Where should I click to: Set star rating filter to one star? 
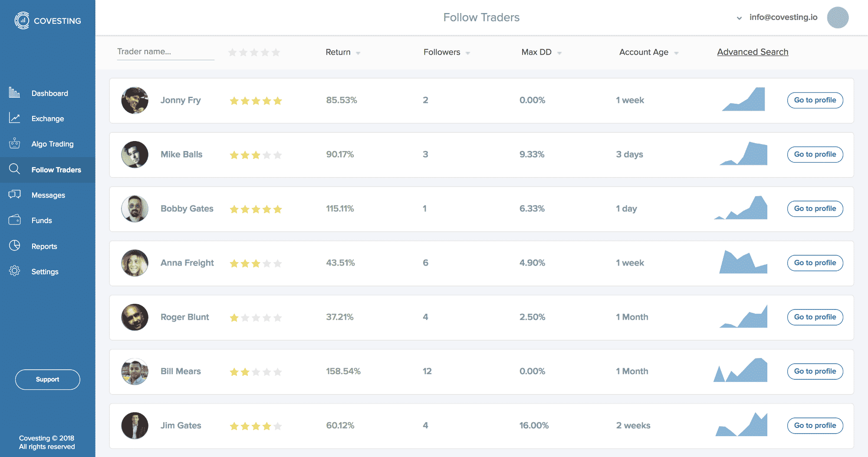[233, 53]
